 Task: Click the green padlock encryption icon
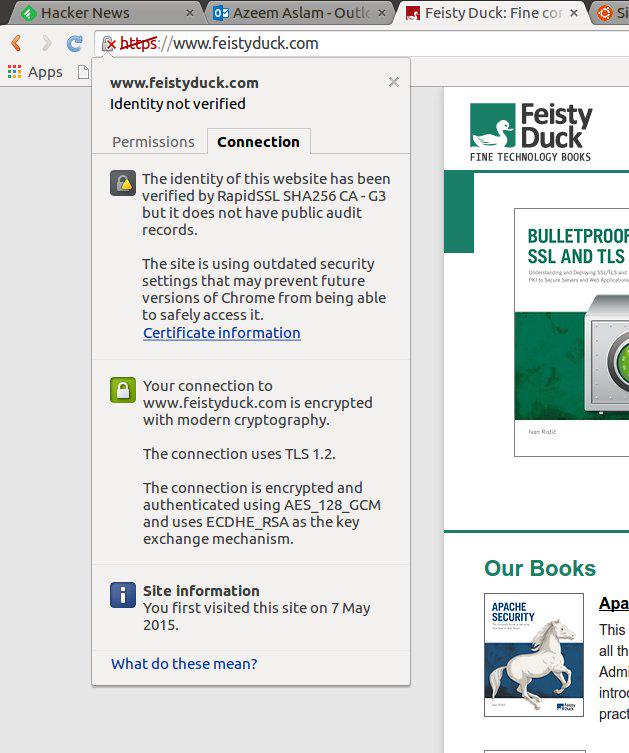click(x=123, y=390)
